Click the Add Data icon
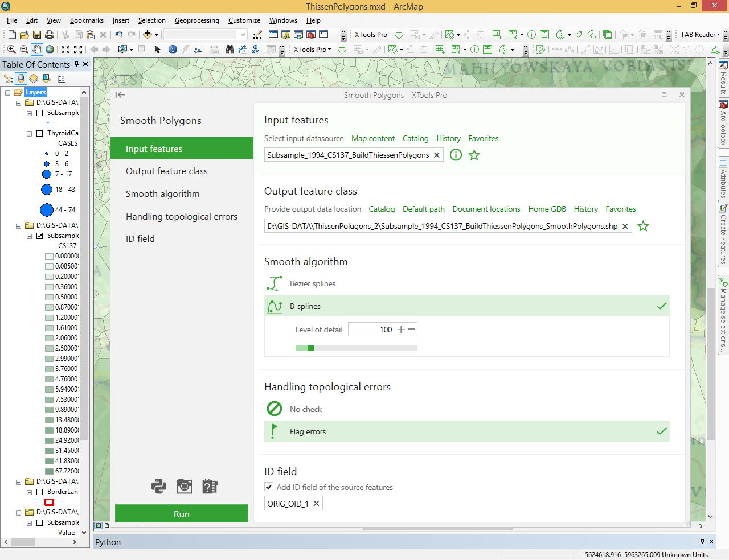The height and width of the screenshot is (560, 729). (x=148, y=35)
